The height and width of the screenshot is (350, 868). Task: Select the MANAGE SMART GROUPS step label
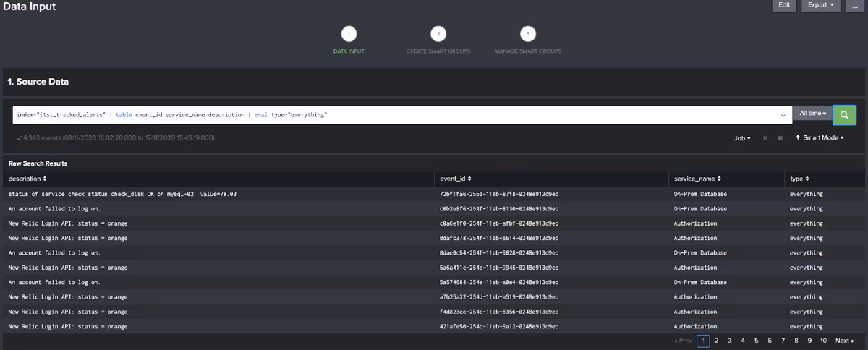click(x=528, y=51)
